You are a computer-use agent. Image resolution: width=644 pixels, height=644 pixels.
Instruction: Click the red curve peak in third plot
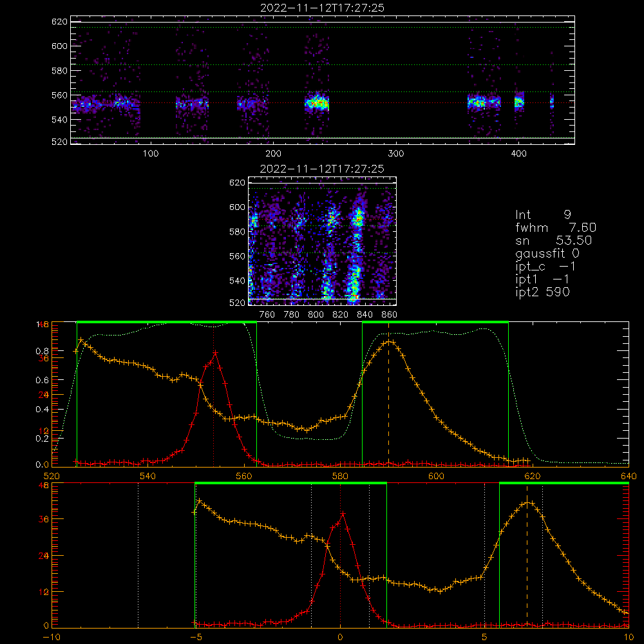click(215, 353)
